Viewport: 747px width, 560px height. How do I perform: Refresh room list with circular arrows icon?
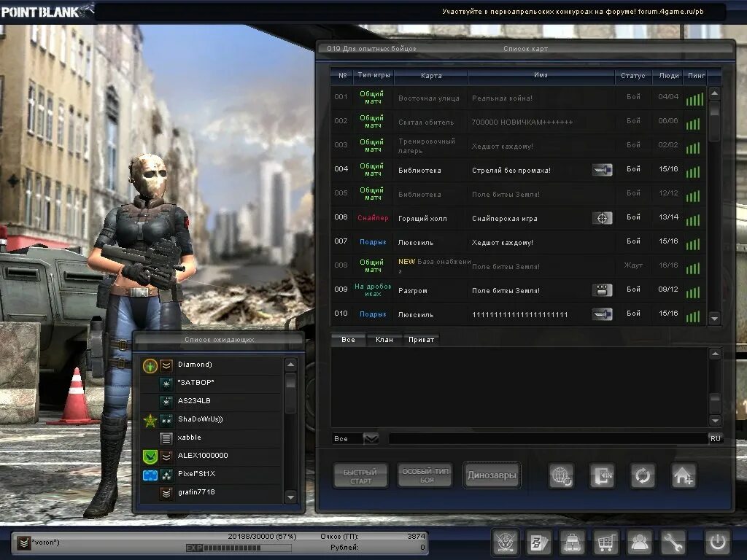coord(643,475)
